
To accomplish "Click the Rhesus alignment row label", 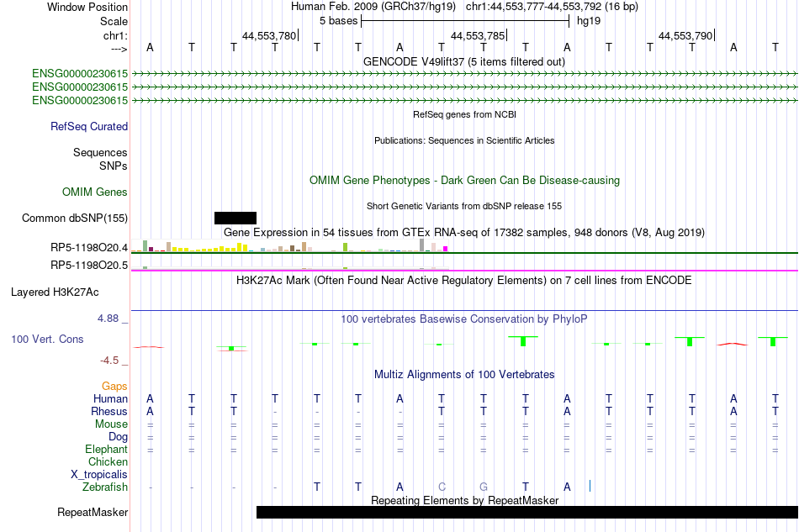I will pos(109,411).
